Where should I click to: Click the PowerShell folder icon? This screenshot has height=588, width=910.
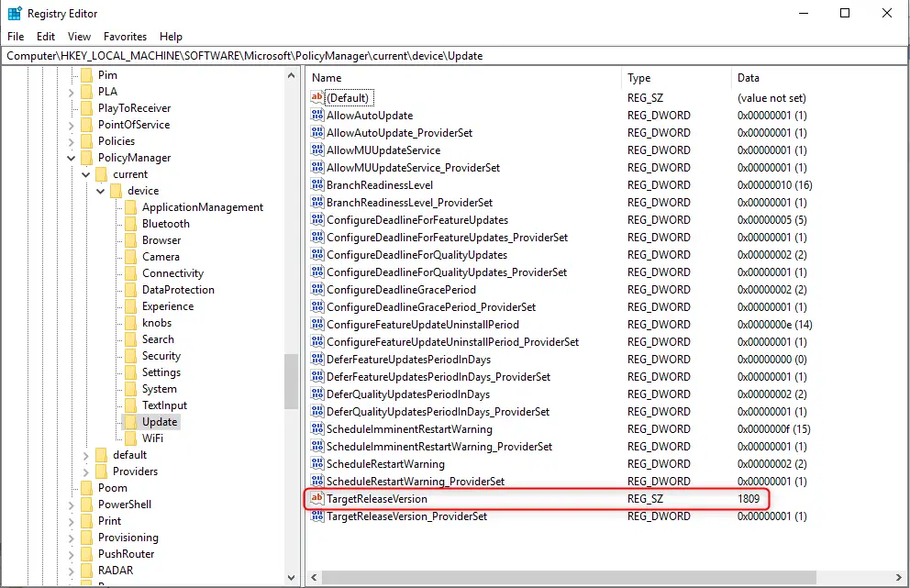(87, 505)
